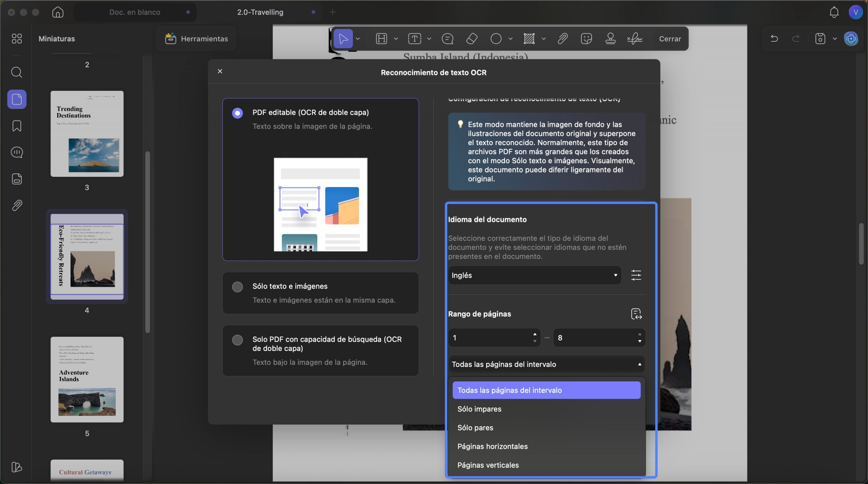Screen dimensions: 868x484
Task: Select the page thumbnails panel icon
Action: [x=17, y=99]
